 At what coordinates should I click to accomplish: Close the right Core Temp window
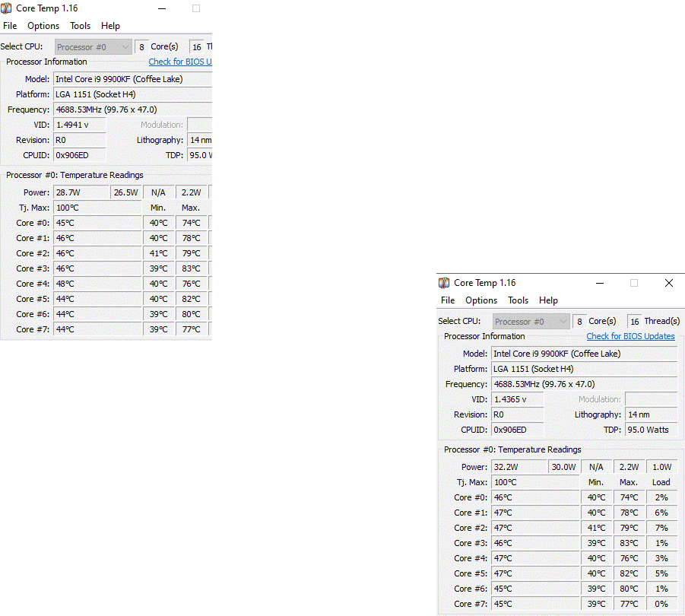tap(669, 283)
